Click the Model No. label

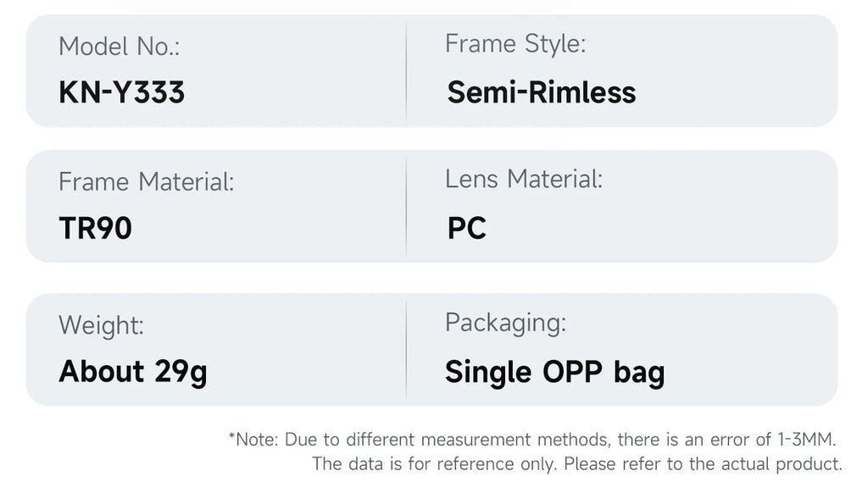(119, 47)
